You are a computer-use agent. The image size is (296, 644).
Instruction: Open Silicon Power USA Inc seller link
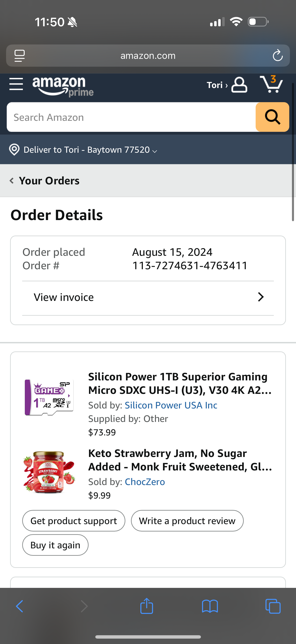[x=171, y=405]
